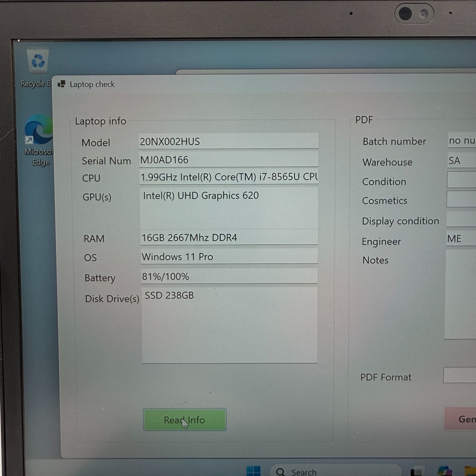Image resolution: width=476 pixels, height=476 pixels.
Task: Open the Cosmetics field
Action: tap(461, 199)
